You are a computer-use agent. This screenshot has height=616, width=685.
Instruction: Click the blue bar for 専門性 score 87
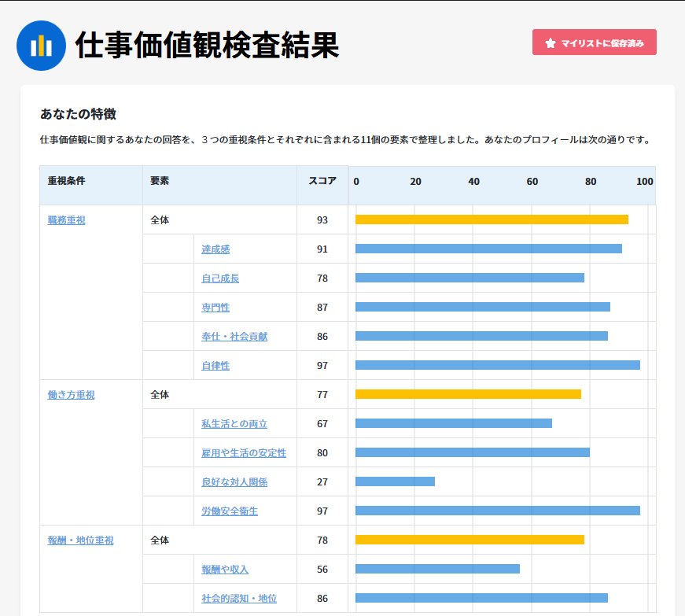(x=483, y=307)
